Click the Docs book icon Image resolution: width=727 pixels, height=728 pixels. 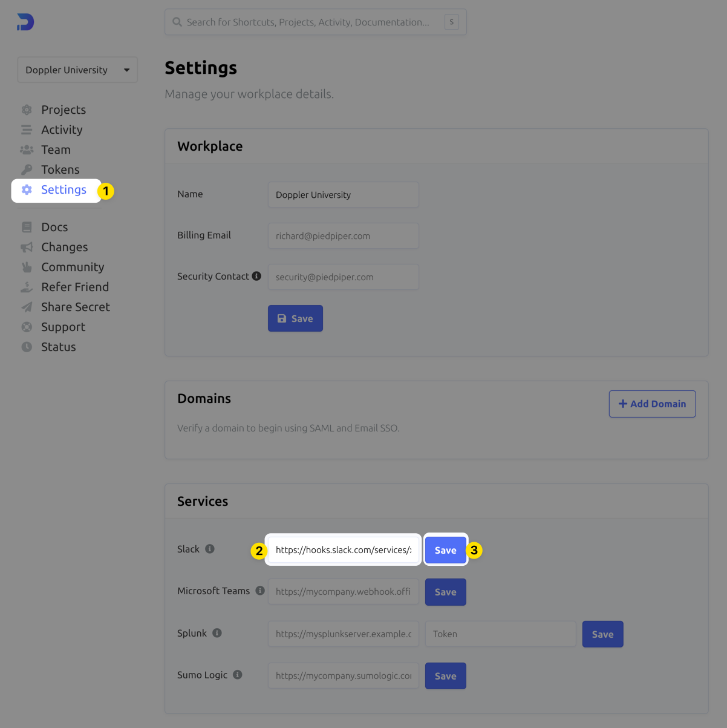click(27, 227)
